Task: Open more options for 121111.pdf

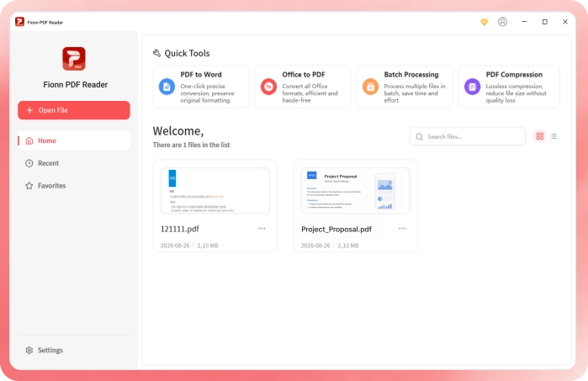Action: [262, 229]
